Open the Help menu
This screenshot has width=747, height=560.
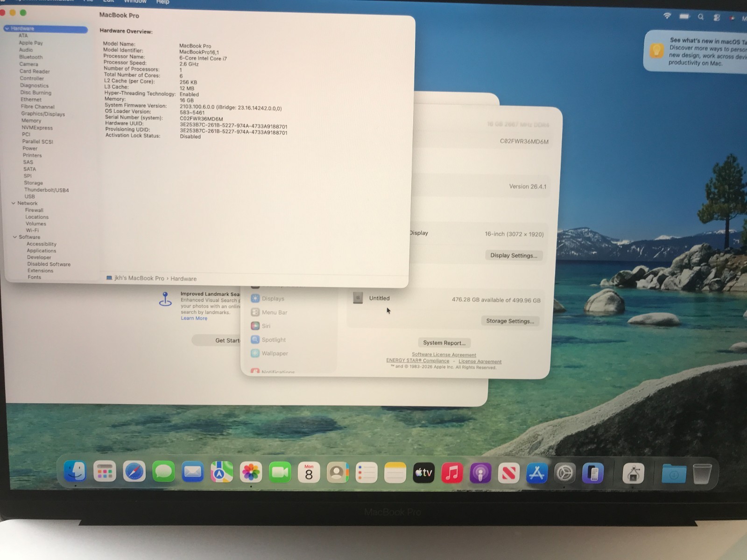[x=162, y=2]
